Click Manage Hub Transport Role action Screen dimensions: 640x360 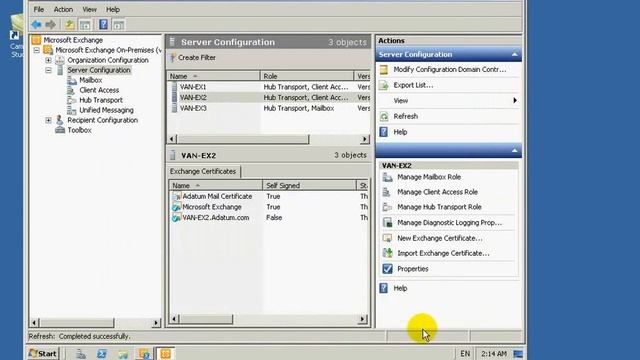click(439, 207)
